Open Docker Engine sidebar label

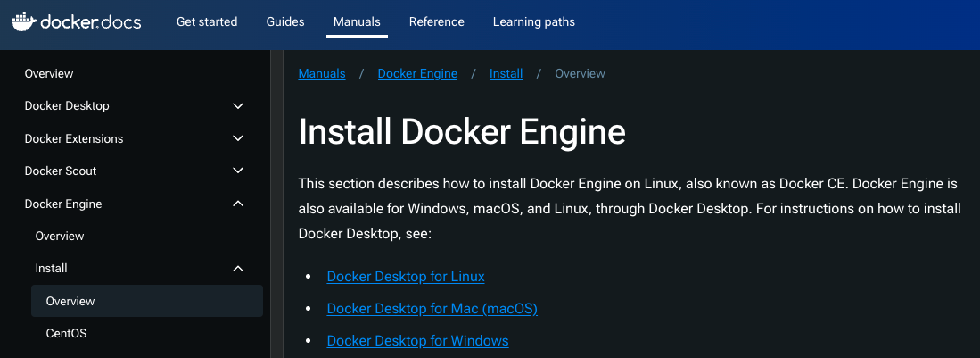click(x=63, y=204)
